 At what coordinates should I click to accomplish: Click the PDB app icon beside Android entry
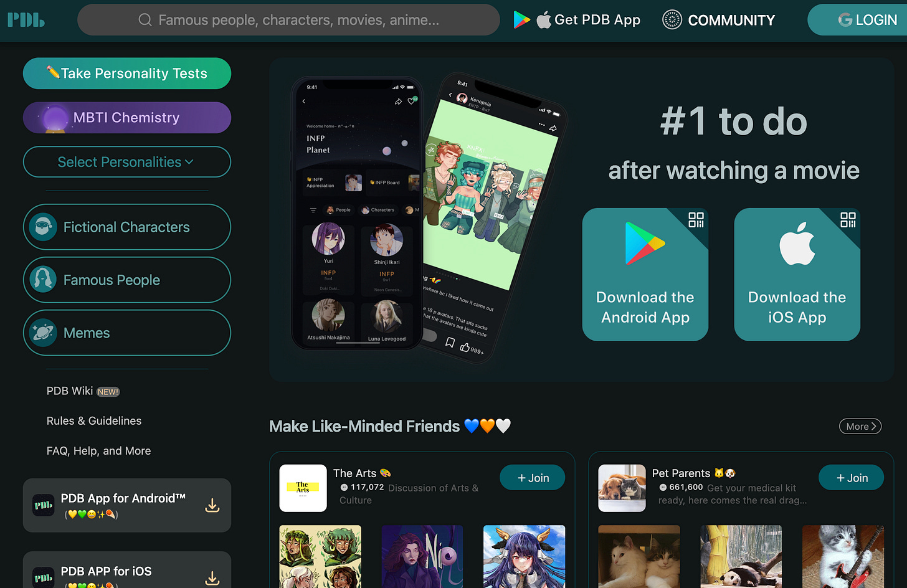pyautogui.click(x=44, y=505)
